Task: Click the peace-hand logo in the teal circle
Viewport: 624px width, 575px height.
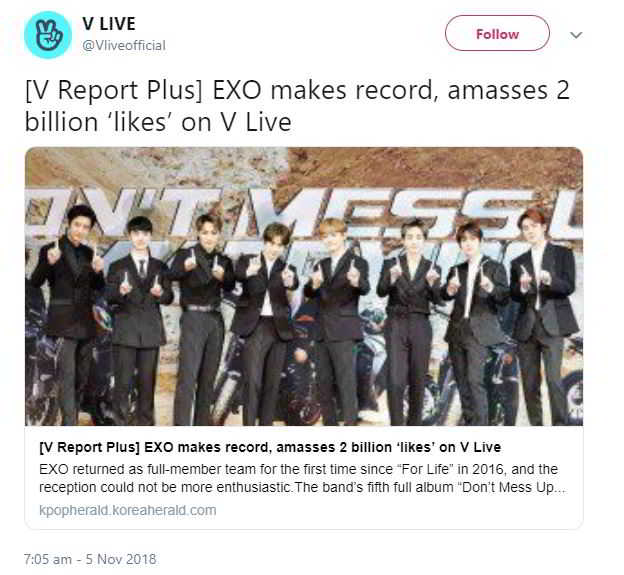Action: [x=48, y=35]
